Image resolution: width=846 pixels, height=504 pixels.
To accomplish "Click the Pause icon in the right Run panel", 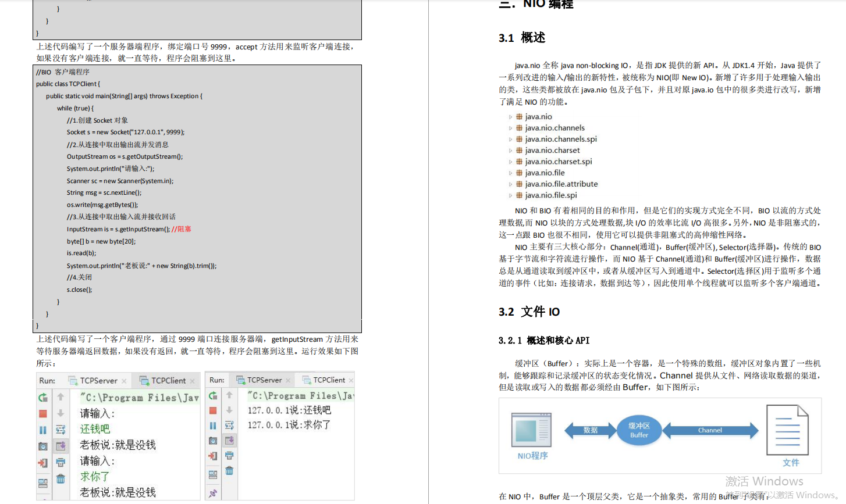I will tap(213, 426).
